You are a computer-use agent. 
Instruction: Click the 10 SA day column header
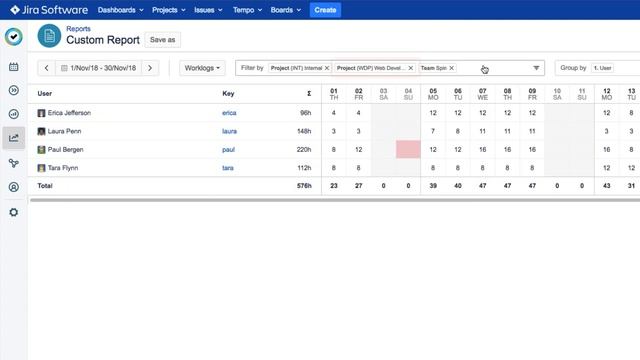(557, 94)
